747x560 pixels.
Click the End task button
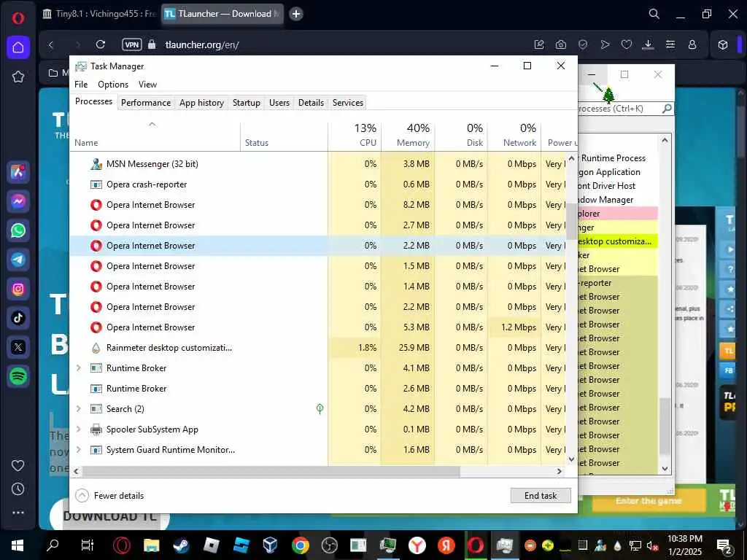pos(541,496)
